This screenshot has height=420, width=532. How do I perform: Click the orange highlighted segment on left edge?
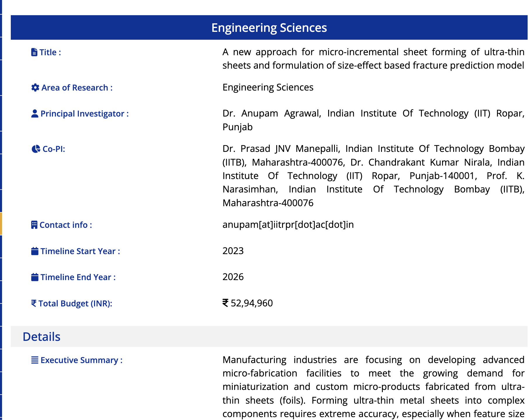point(1,224)
